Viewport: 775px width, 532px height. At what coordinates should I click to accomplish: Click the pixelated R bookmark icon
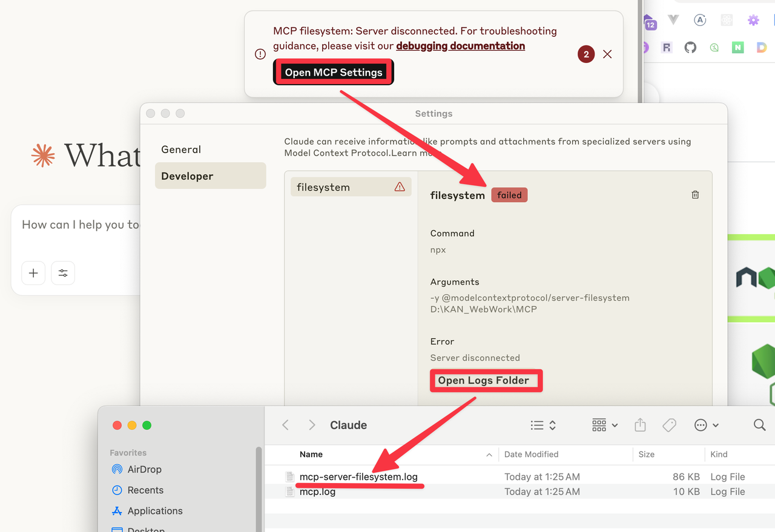667,47
